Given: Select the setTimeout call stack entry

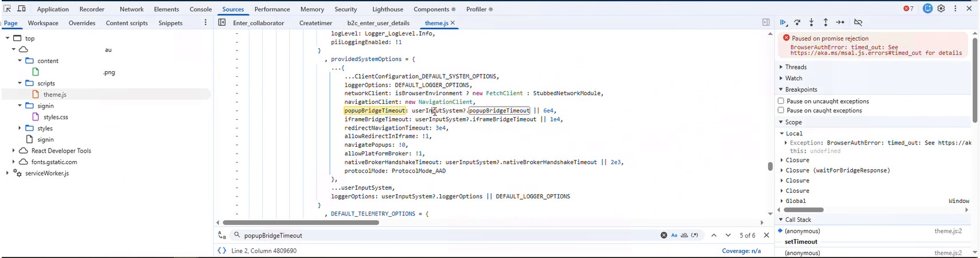Looking at the screenshot, I should coord(801,241).
